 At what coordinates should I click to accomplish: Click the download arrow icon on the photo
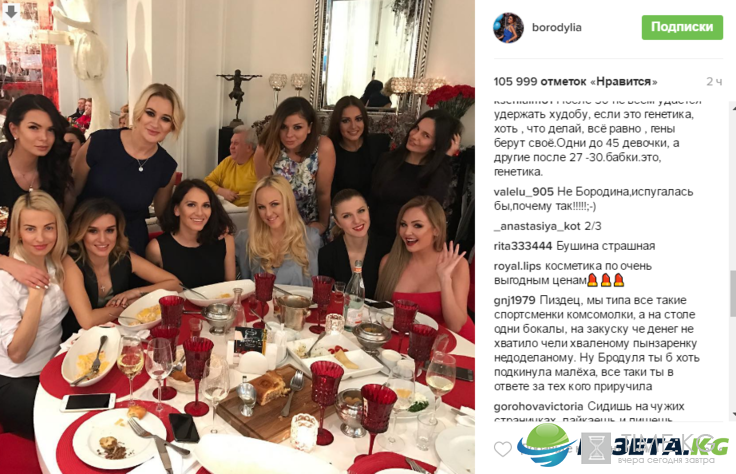pyautogui.click(x=11, y=11)
